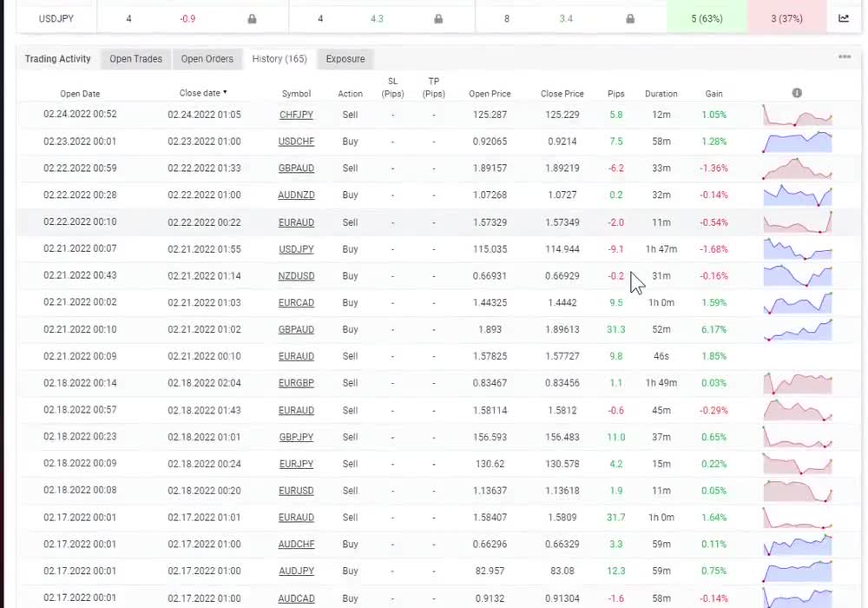868x608 pixels.
Task: Open the statistics chart icon at top right
Action: pyautogui.click(x=843, y=17)
